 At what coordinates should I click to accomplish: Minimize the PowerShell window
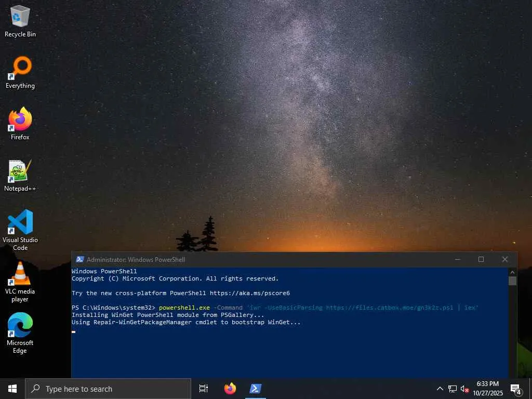pyautogui.click(x=457, y=260)
